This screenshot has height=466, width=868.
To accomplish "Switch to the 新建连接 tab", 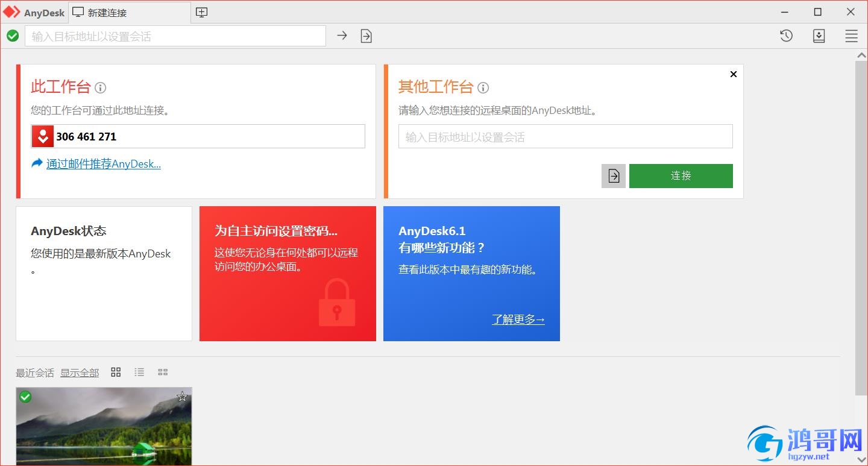I will click(130, 12).
